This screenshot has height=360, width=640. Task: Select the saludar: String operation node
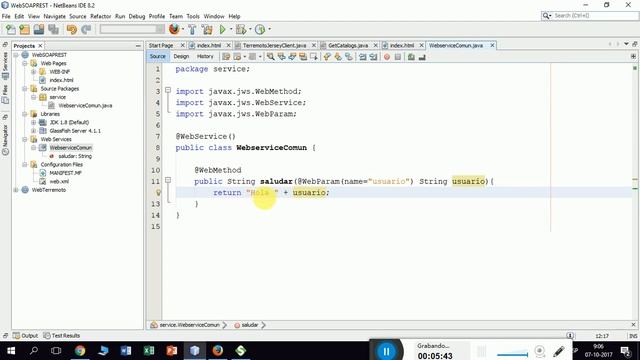tap(75, 156)
